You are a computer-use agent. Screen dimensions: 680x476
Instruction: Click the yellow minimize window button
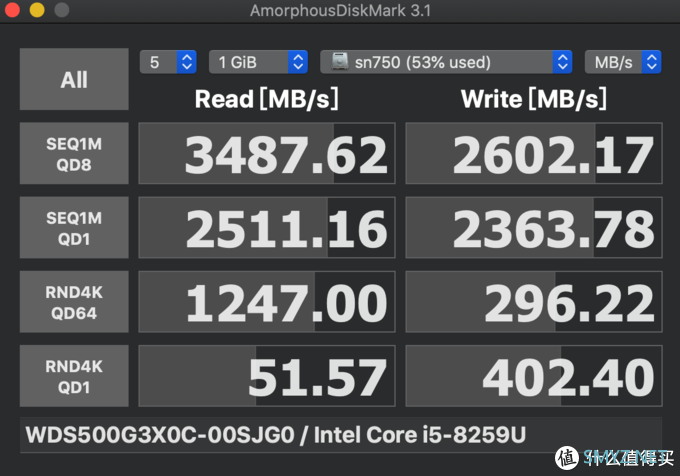(x=37, y=10)
